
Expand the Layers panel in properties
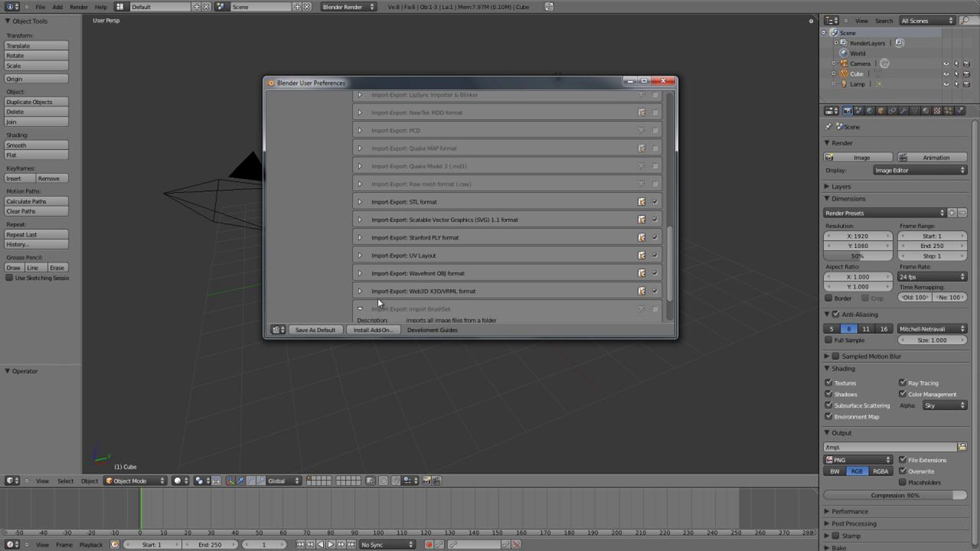(x=827, y=187)
